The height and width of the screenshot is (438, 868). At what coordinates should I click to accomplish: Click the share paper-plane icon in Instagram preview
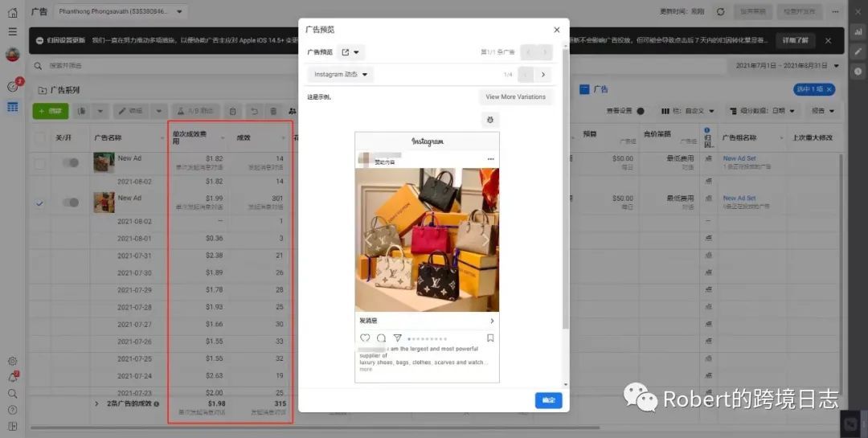[398, 338]
